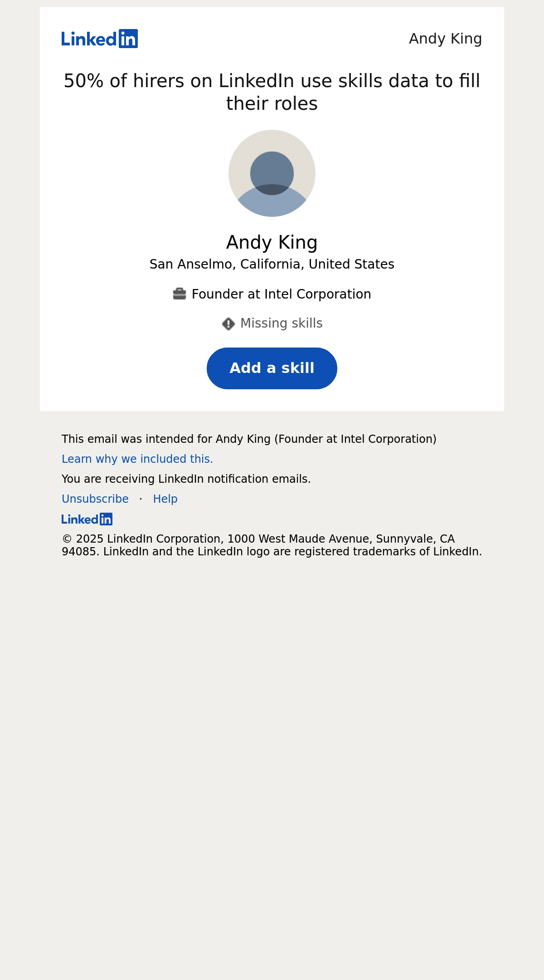Click the briefcase icon beside Founder title

(x=180, y=294)
